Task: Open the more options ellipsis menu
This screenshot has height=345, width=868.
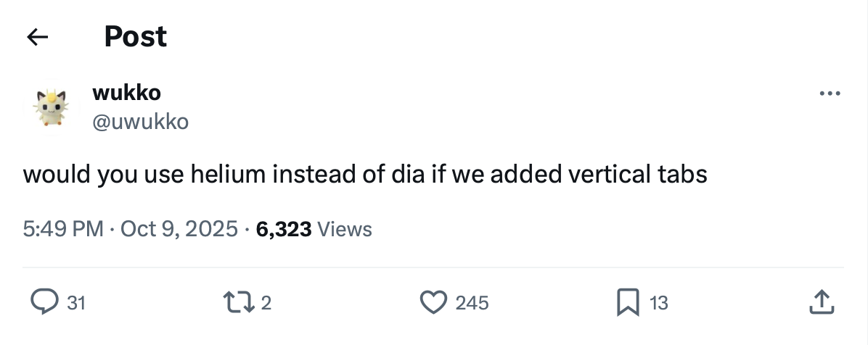Action: coord(829,93)
